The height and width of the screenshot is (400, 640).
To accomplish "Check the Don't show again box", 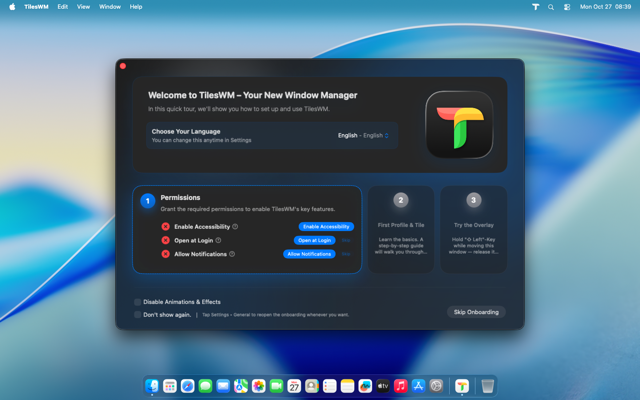I will pos(138,314).
